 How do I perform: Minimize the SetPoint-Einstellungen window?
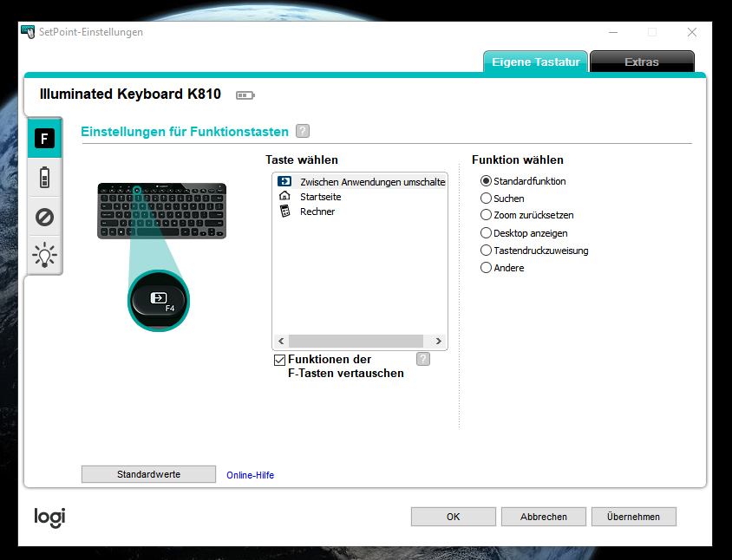pyautogui.click(x=613, y=32)
